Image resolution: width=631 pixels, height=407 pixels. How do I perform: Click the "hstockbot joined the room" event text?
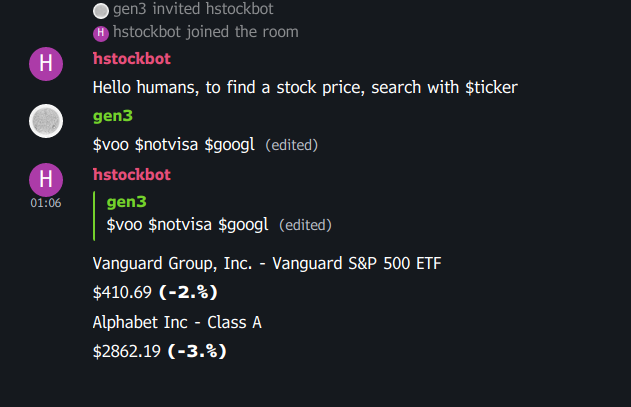pyautogui.click(x=205, y=32)
